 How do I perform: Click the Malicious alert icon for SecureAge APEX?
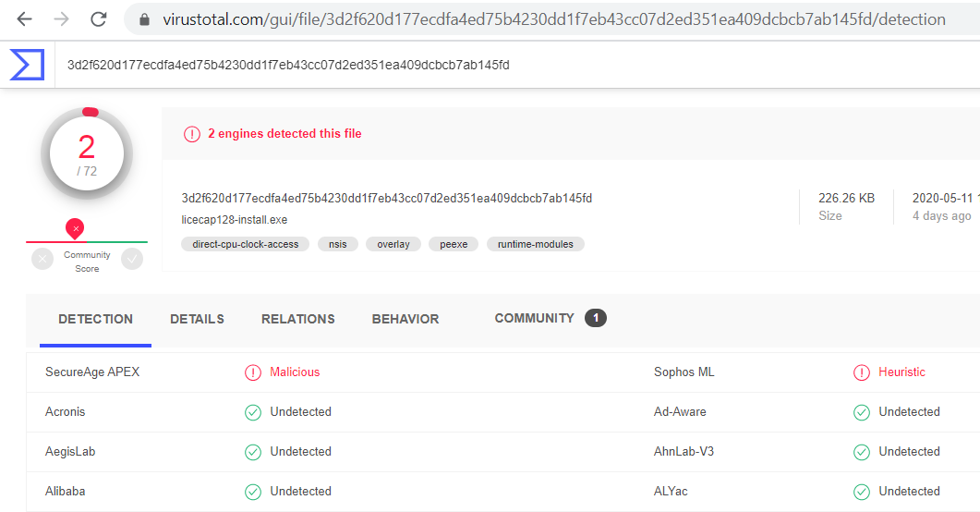pyautogui.click(x=252, y=372)
